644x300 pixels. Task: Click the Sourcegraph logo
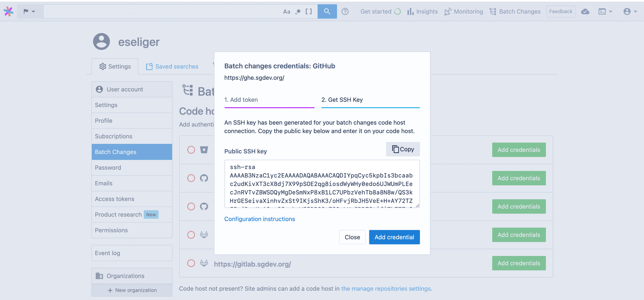(8, 11)
